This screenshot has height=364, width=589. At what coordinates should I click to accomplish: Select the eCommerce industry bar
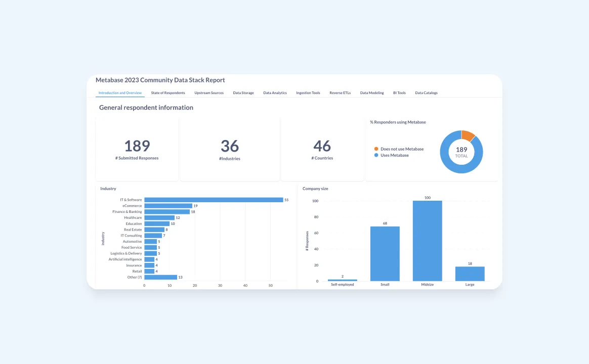click(x=168, y=206)
